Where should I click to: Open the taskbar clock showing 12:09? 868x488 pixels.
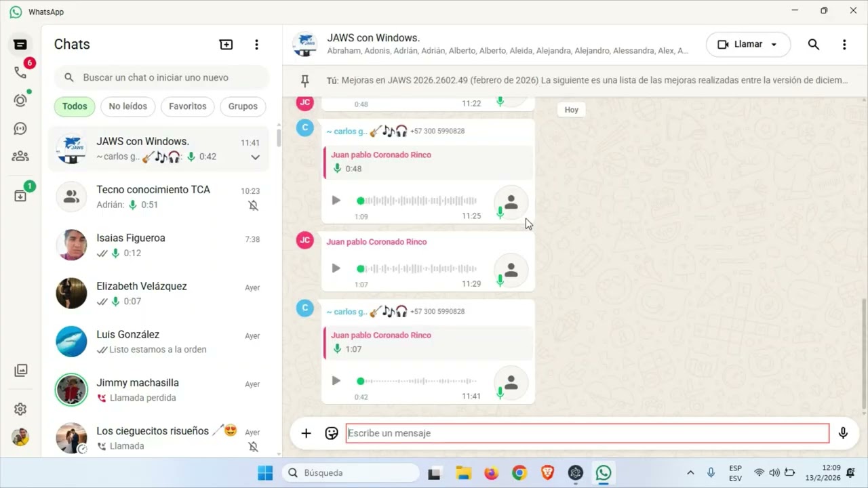coord(823,473)
